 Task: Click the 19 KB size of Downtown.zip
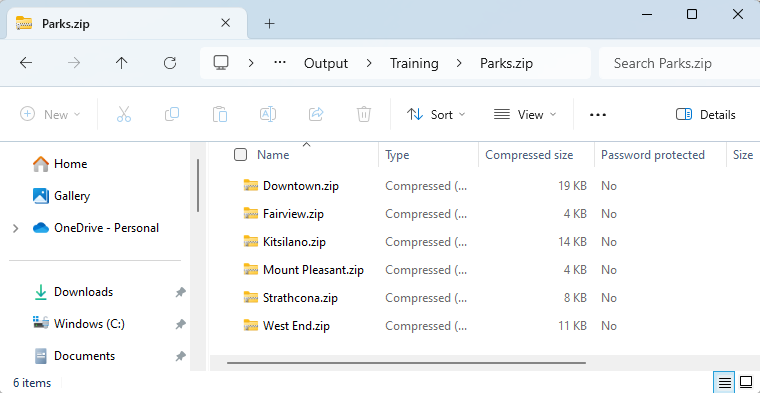[x=572, y=186]
